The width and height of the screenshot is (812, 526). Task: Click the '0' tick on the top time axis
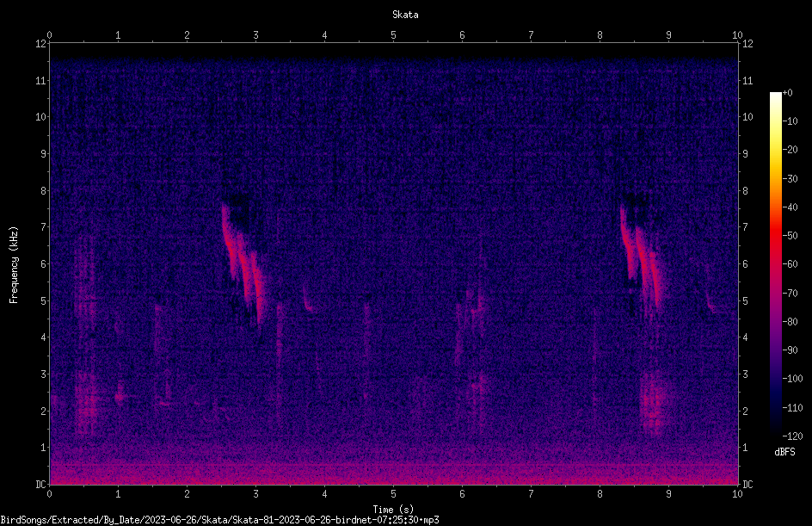point(49,35)
